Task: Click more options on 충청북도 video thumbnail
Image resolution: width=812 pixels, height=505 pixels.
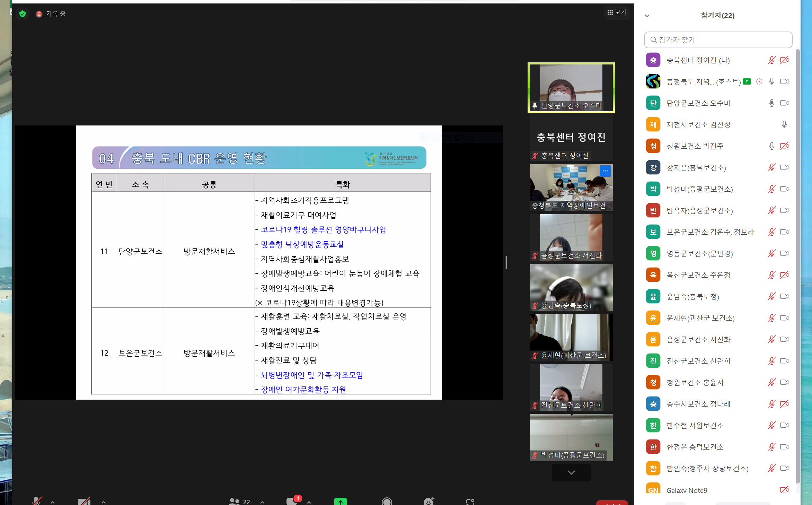Action: pyautogui.click(x=605, y=171)
